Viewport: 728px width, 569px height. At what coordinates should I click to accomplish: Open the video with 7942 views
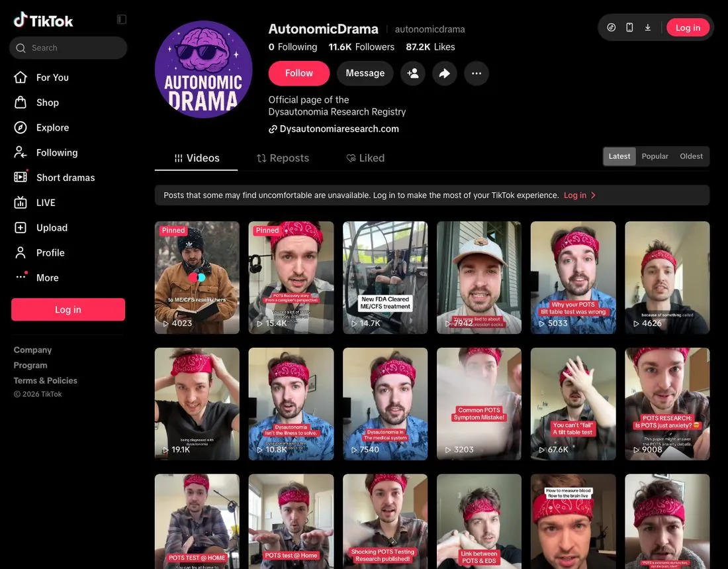coord(479,278)
